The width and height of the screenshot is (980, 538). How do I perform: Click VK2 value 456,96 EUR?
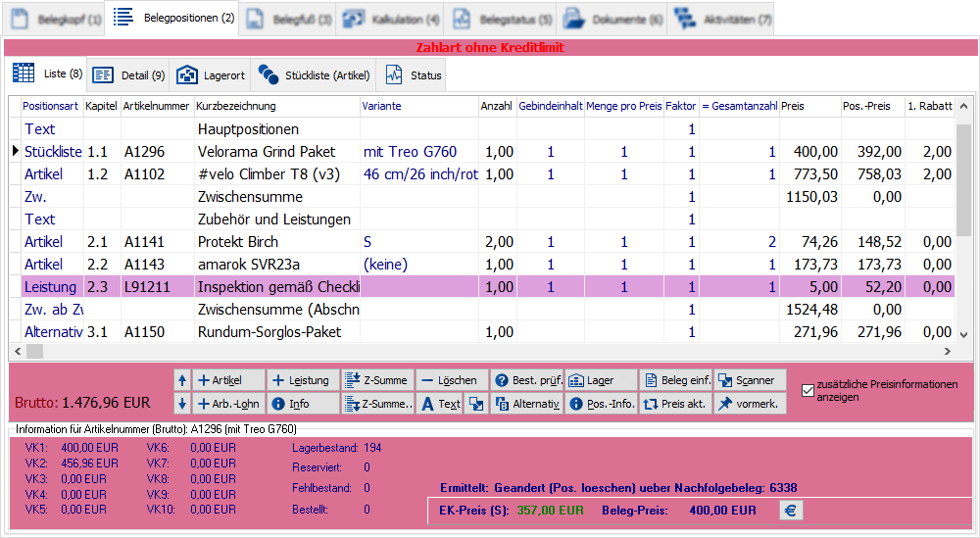(89, 464)
